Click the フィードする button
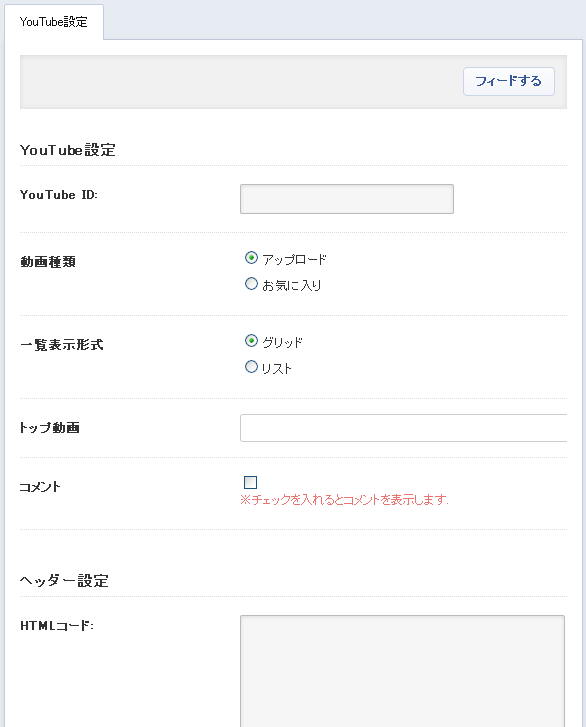Viewport: 586px width, 727px height. pyautogui.click(x=509, y=81)
